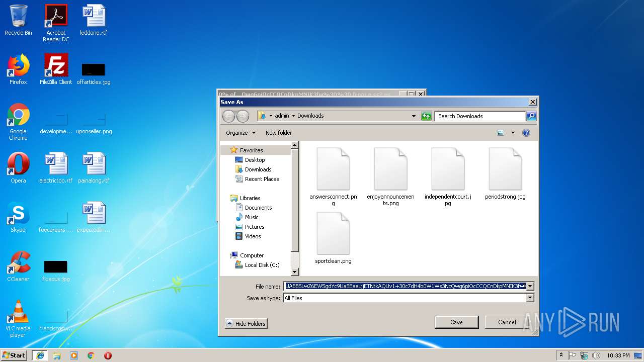Select offarticles.jpg desktop file

[x=94, y=73]
